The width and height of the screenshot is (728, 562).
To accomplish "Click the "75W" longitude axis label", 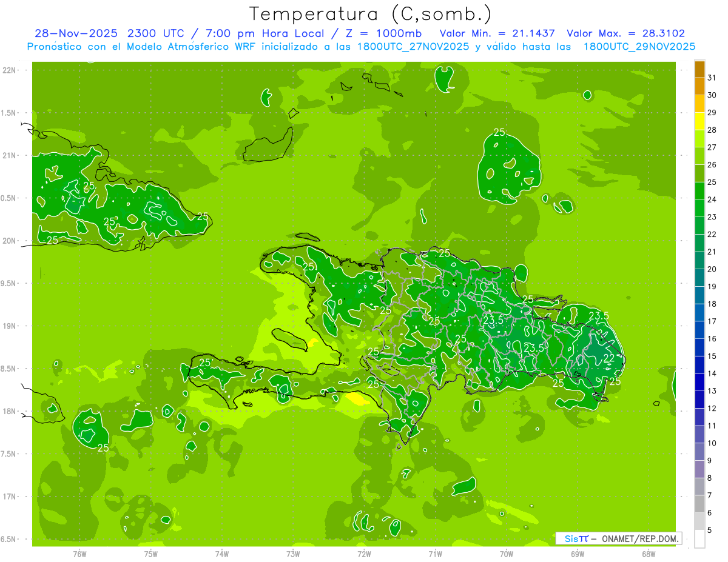I will click(150, 554).
